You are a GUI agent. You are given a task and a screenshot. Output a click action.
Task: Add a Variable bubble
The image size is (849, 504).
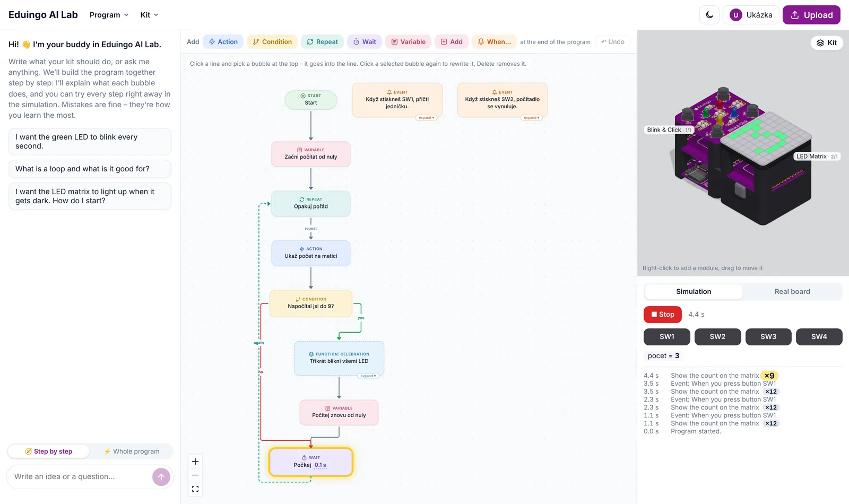click(408, 42)
